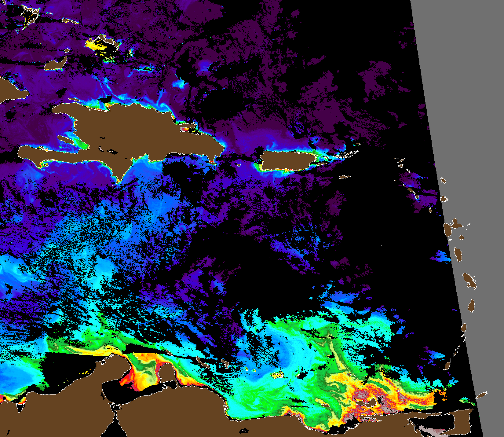Click the Gonâve island west of Hispaniola
This screenshot has width=504, height=437.
pos(65,140)
